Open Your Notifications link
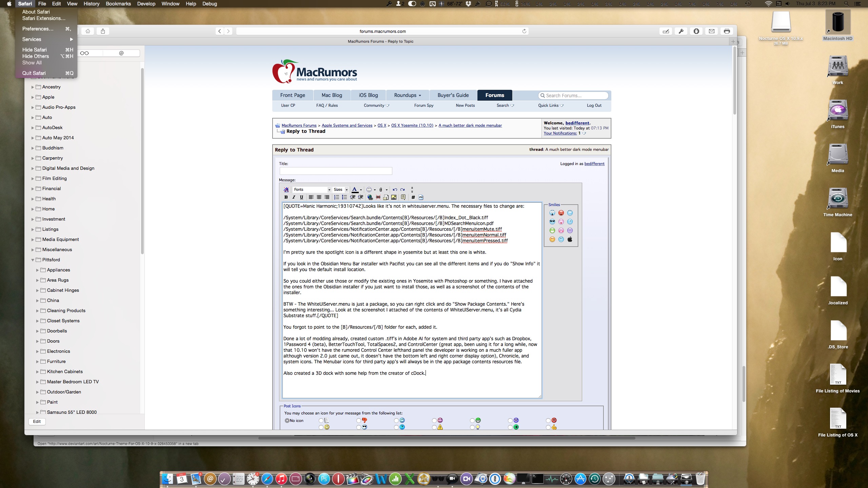The height and width of the screenshot is (488, 868). pos(560,133)
